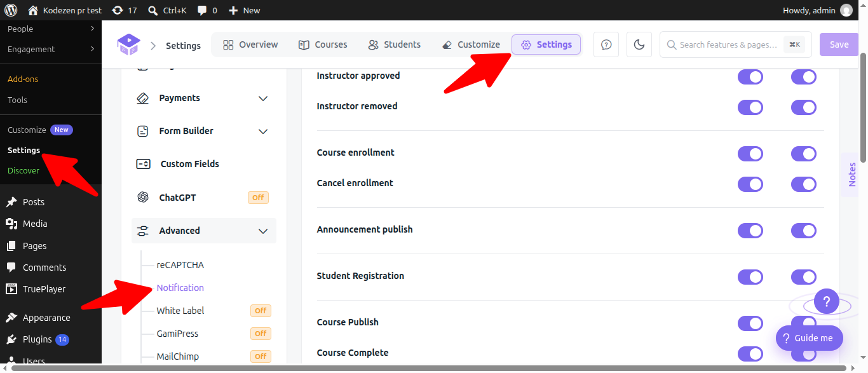Toggle first switch for Course Publish
The image size is (868, 373).
point(750,323)
